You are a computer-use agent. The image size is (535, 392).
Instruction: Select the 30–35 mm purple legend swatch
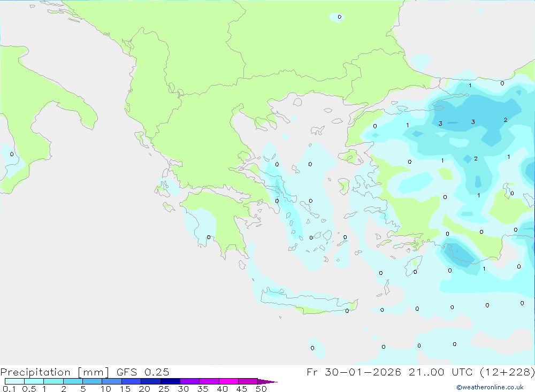point(189,381)
